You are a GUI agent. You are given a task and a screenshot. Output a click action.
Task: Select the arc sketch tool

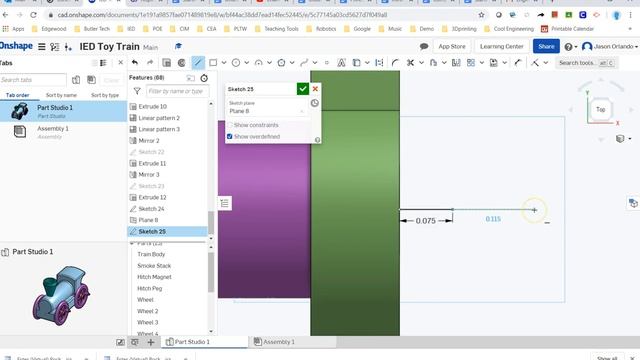click(258, 63)
